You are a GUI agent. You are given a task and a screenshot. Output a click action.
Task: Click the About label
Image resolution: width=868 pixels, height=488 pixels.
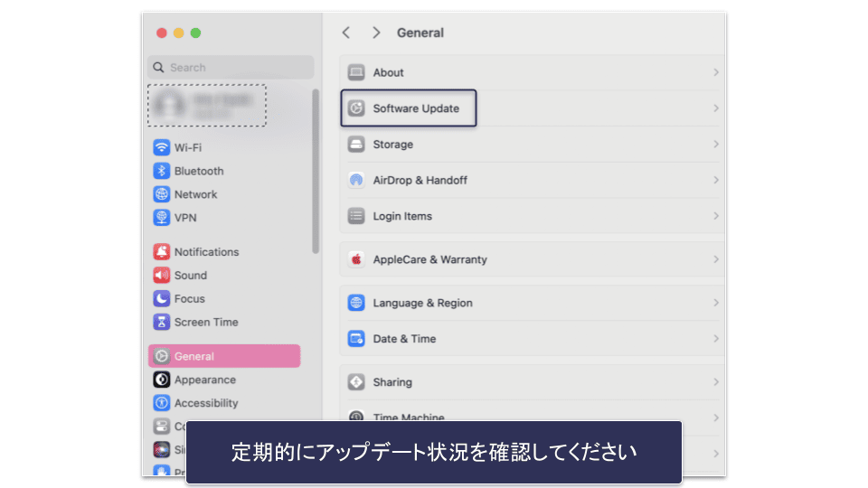(x=388, y=72)
